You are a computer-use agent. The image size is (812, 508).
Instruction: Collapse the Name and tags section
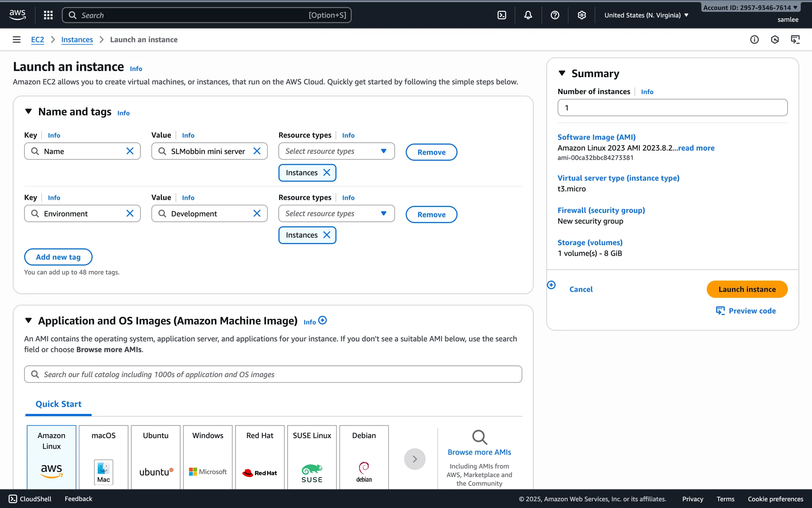[x=28, y=111]
